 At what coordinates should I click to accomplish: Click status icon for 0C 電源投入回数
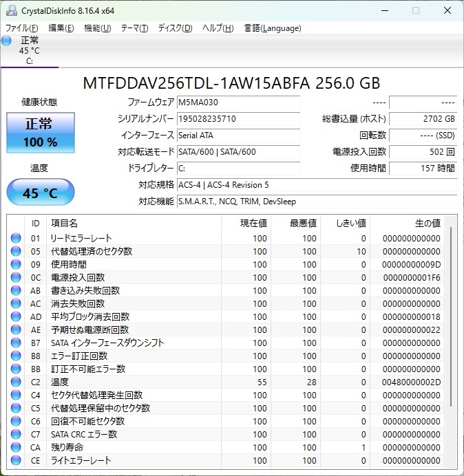16,277
